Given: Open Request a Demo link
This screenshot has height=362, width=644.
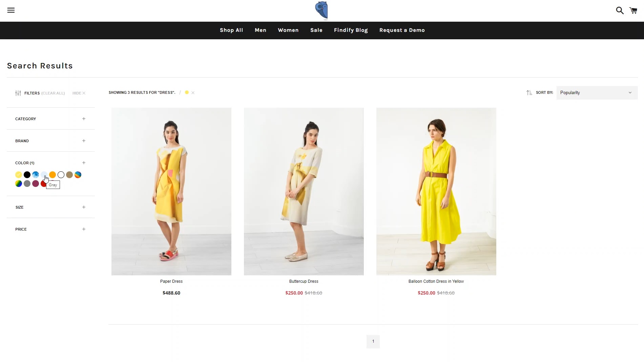Looking at the screenshot, I should (402, 30).
